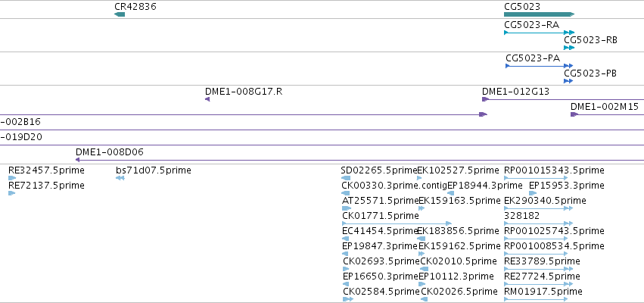644x303 pixels.
Task: Select the CG5023-RB transcript arrows
Action: [569, 48]
